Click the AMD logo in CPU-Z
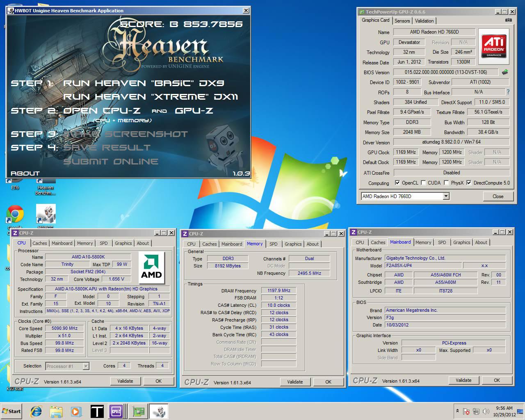 tap(151, 268)
